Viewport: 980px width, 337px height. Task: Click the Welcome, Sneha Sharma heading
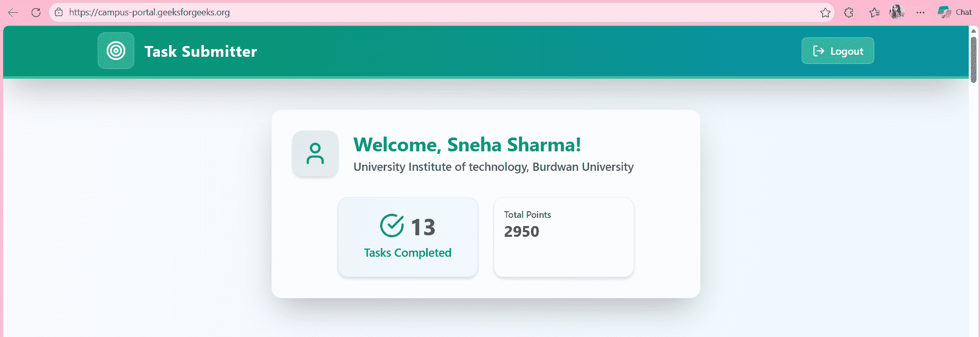(467, 145)
